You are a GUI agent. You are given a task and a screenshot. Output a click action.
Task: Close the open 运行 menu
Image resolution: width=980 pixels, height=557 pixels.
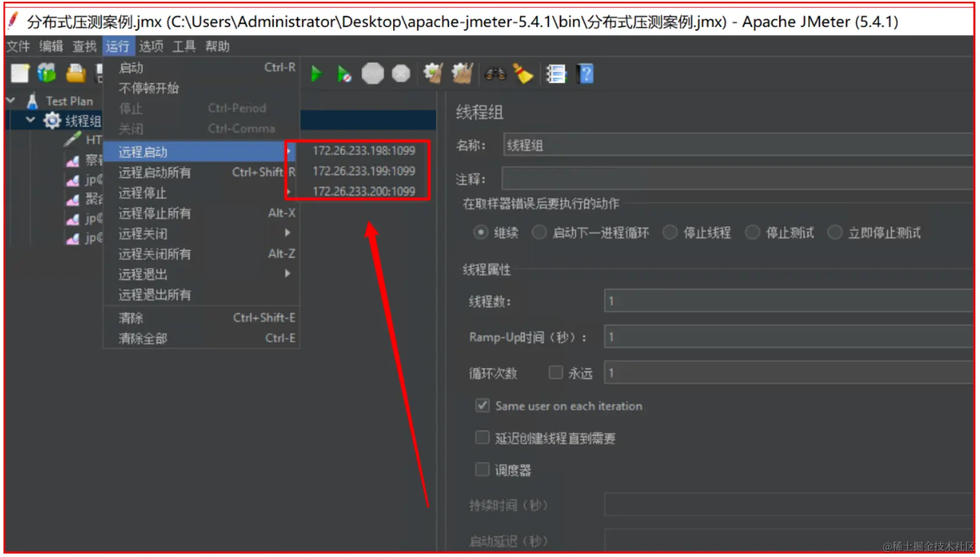(118, 46)
